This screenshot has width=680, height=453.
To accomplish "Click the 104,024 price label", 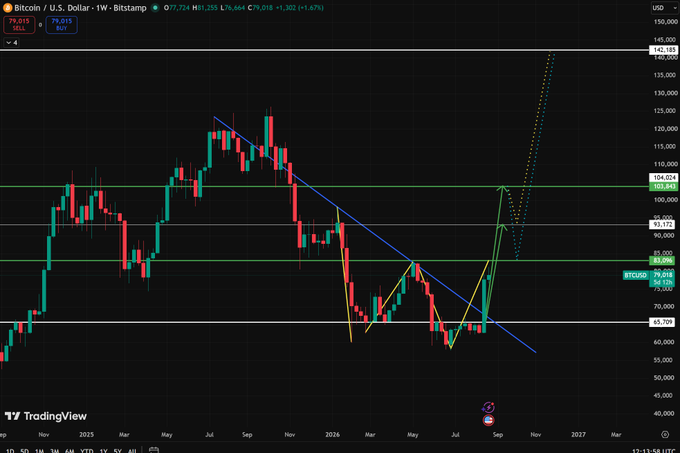I will [x=663, y=177].
